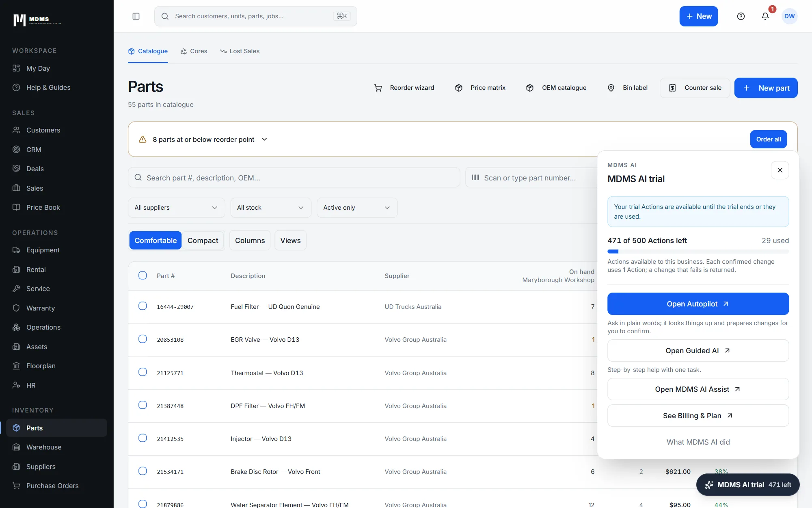Screen dimensions: 812x508
Task: Open the Views menu
Action: pyautogui.click(x=290, y=241)
